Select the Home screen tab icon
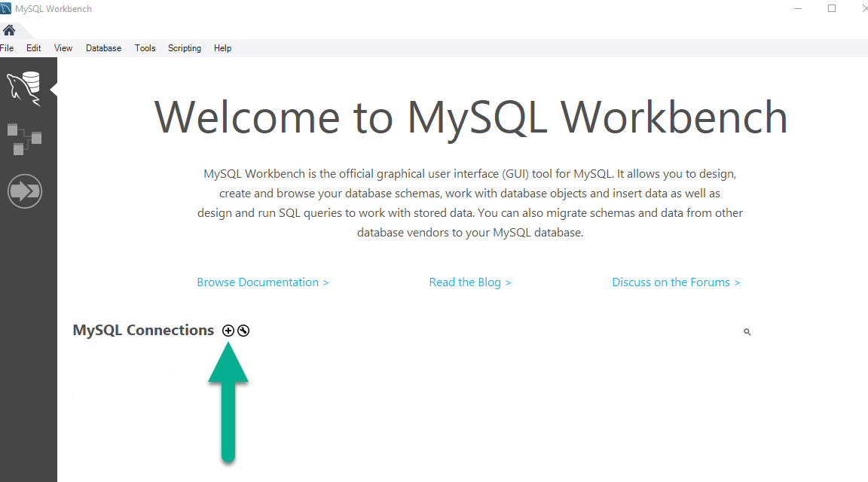Image resolution: width=868 pixels, height=482 pixels. point(11,31)
